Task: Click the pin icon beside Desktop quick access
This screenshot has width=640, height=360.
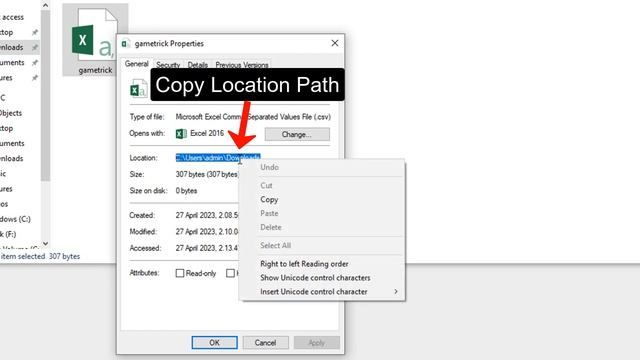Action: click(x=35, y=32)
